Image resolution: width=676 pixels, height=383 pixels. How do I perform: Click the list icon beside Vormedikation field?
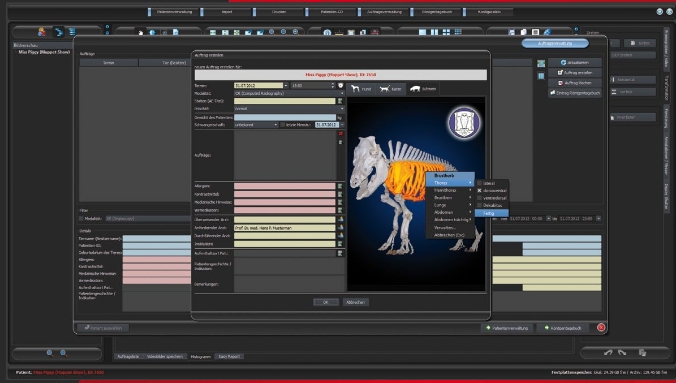340,210
